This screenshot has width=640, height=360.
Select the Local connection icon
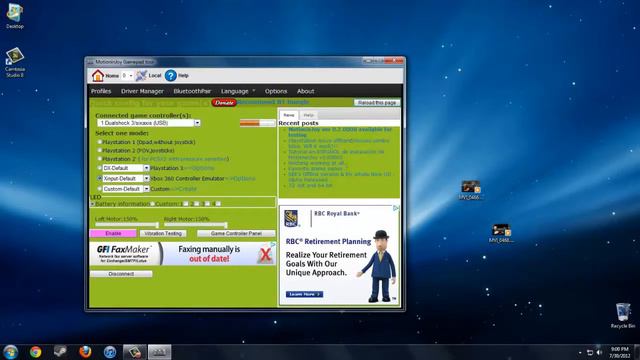click(141, 76)
